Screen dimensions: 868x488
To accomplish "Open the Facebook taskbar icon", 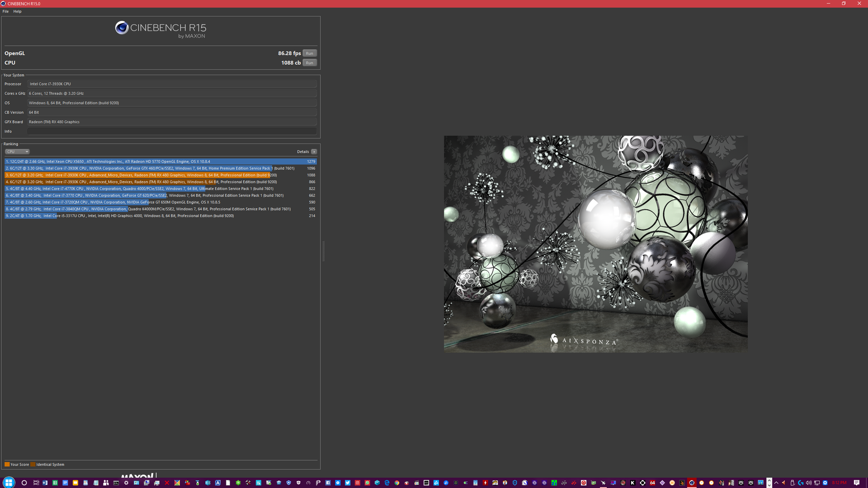I will tap(328, 483).
